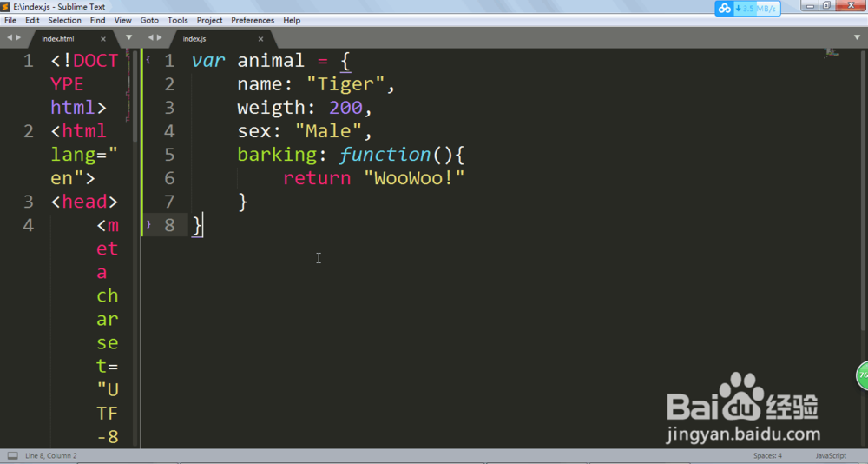Open the Preferences menu
The height and width of the screenshot is (464, 868).
(x=253, y=20)
